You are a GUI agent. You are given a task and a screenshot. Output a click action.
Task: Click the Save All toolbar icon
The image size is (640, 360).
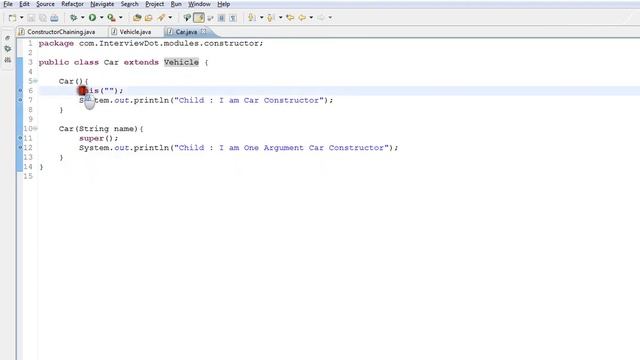coord(42,18)
